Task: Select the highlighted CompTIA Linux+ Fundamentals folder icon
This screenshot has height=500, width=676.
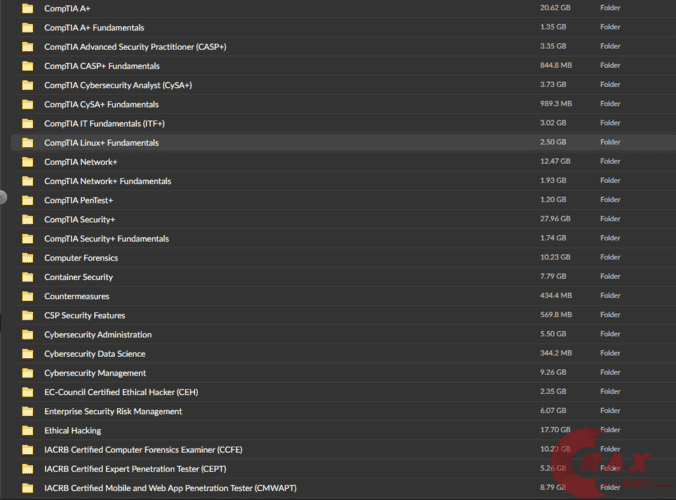Action: [x=28, y=143]
